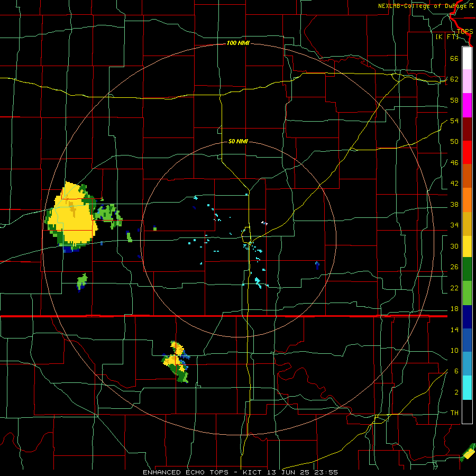This screenshot has height=476, width=476.
Task: Select the dark red legend swatch
Action: point(467,129)
